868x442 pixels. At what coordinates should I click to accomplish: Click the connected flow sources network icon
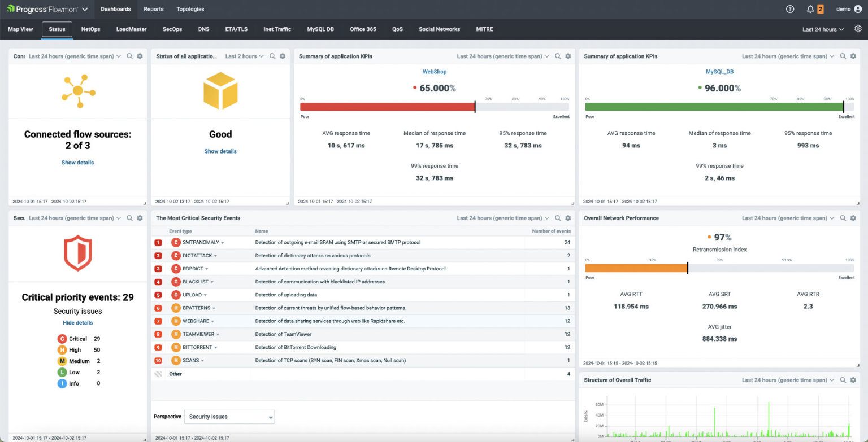[x=77, y=90]
